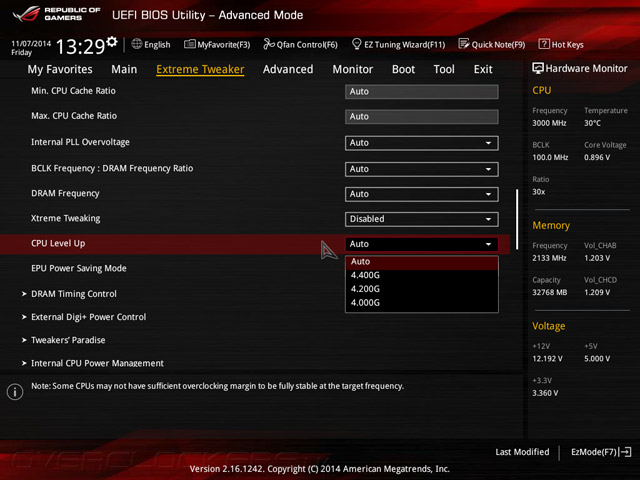This screenshot has width=640, height=480.
Task: Click the settings gear beside the clock
Action: pos(112,41)
